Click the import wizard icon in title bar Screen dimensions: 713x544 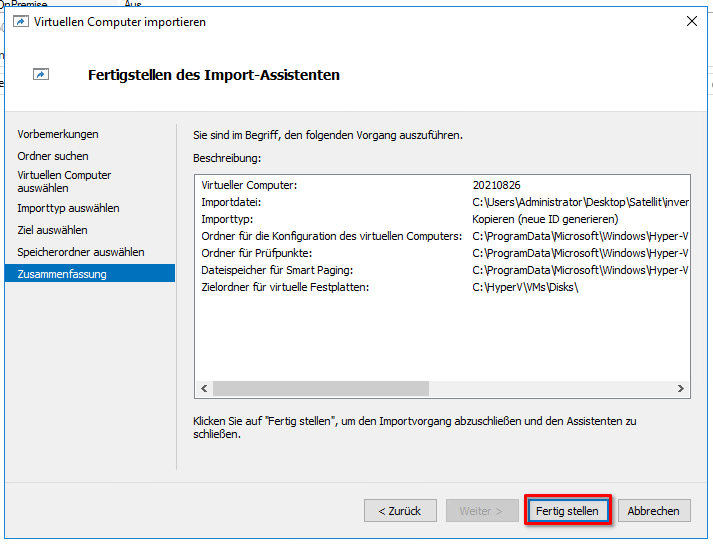[21, 21]
